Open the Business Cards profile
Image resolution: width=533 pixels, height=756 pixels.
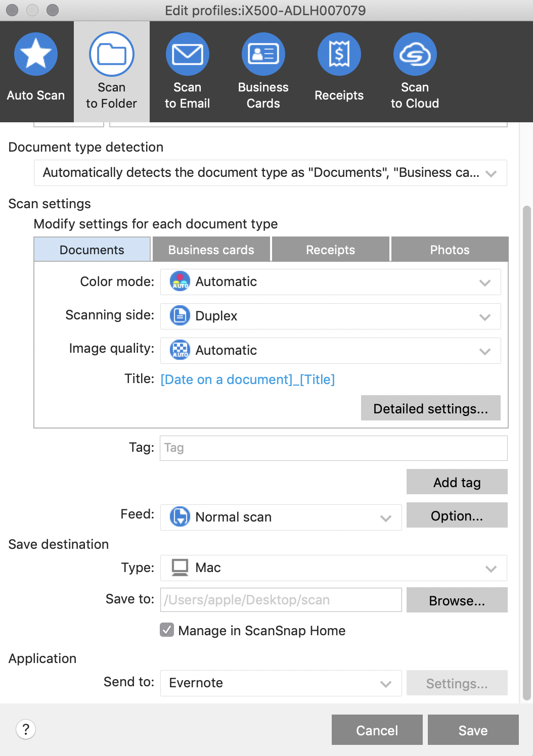tap(263, 72)
